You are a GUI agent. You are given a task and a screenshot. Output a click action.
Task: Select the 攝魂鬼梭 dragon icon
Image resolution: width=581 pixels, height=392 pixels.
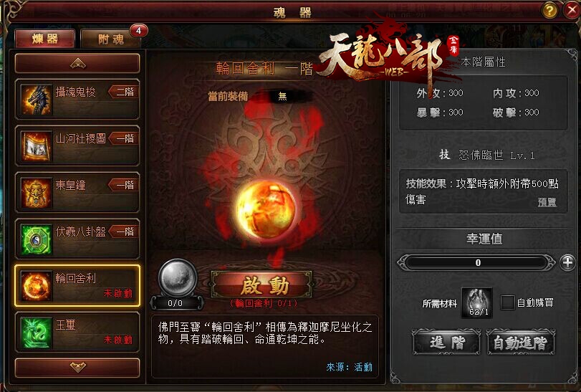pyautogui.click(x=36, y=100)
